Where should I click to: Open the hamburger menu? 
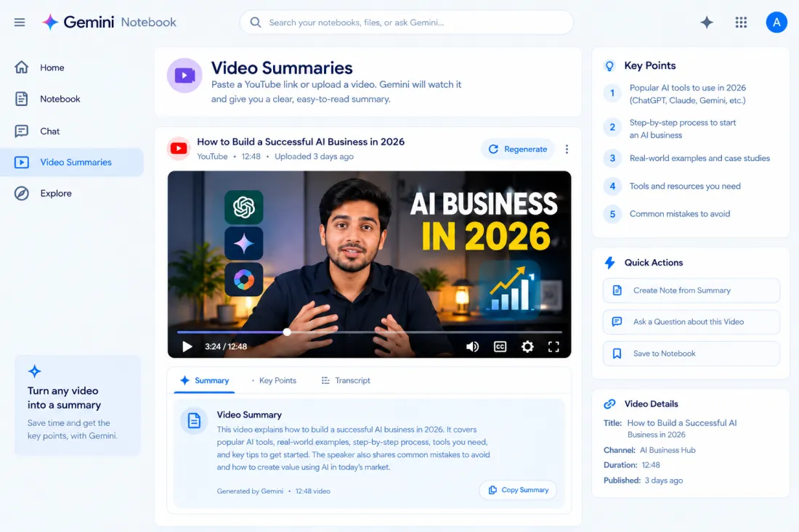click(x=20, y=22)
